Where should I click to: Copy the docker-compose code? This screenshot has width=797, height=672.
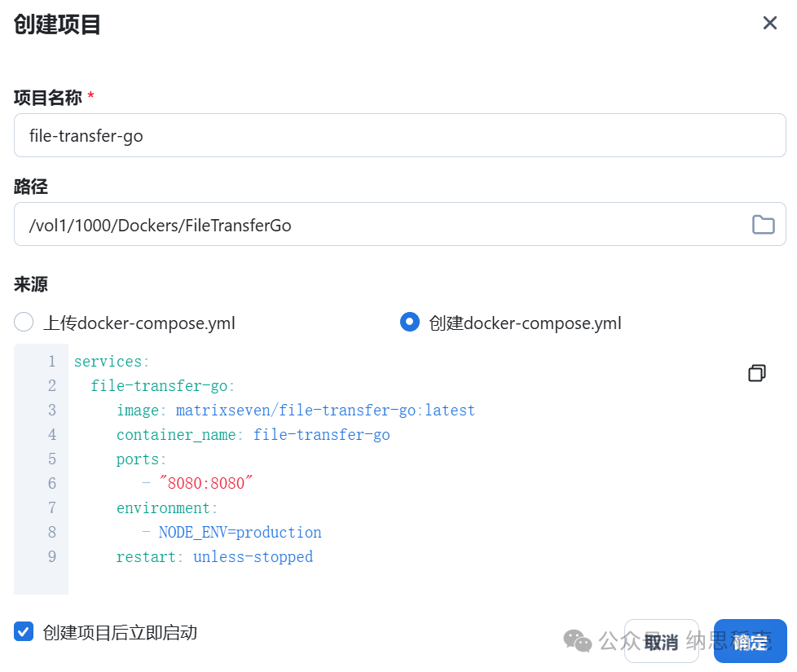click(756, 373)
